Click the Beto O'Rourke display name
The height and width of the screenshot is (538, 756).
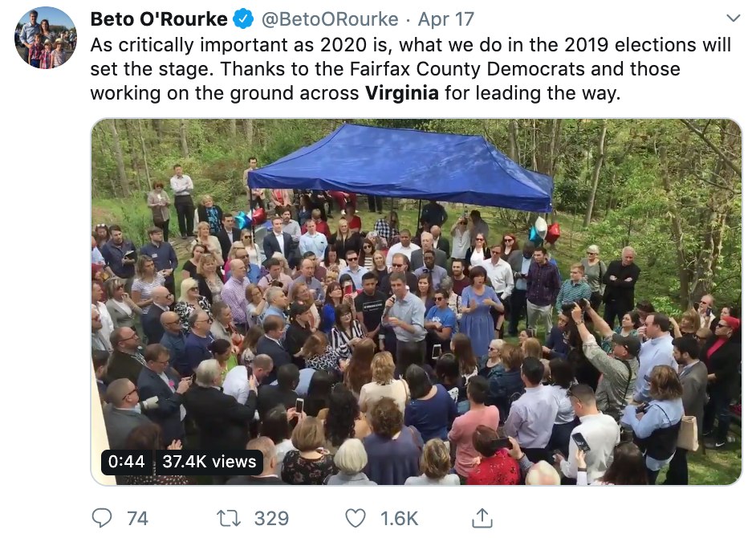[159, 18]
